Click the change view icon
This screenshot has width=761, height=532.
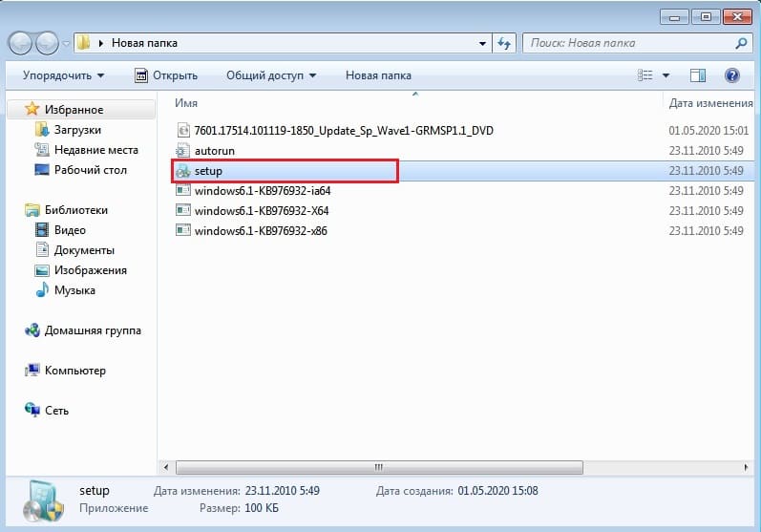click(645, 75)
